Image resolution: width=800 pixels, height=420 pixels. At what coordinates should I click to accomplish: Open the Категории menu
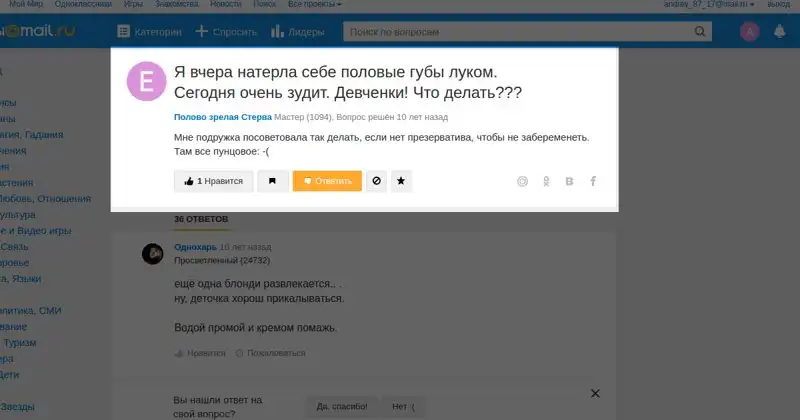click(x=145, y=32)
